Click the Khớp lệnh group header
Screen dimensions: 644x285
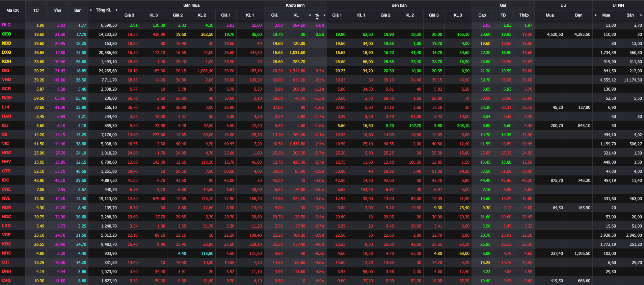(295, 5)
